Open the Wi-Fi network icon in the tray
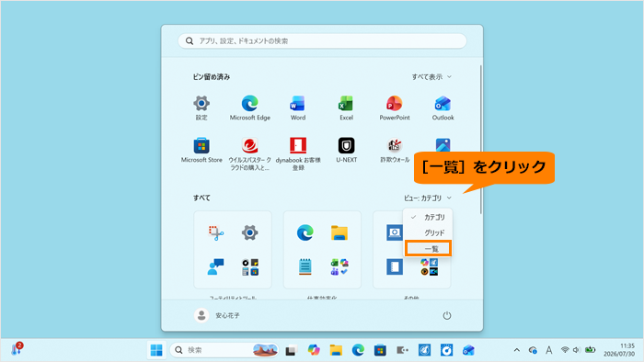This screenshot has width=644, height=362. 565,350
